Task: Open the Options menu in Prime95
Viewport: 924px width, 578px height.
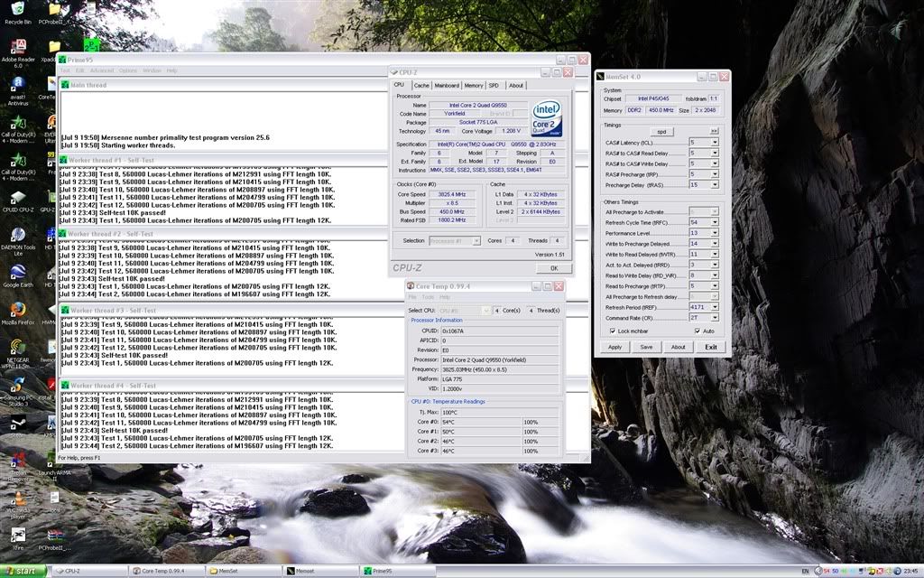Action: pos(128,70)
